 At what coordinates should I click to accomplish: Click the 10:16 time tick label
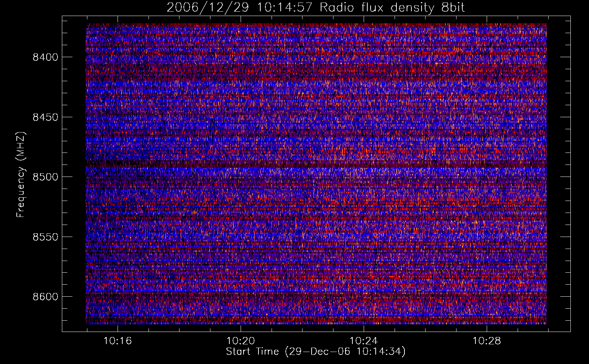coord(118,341)
